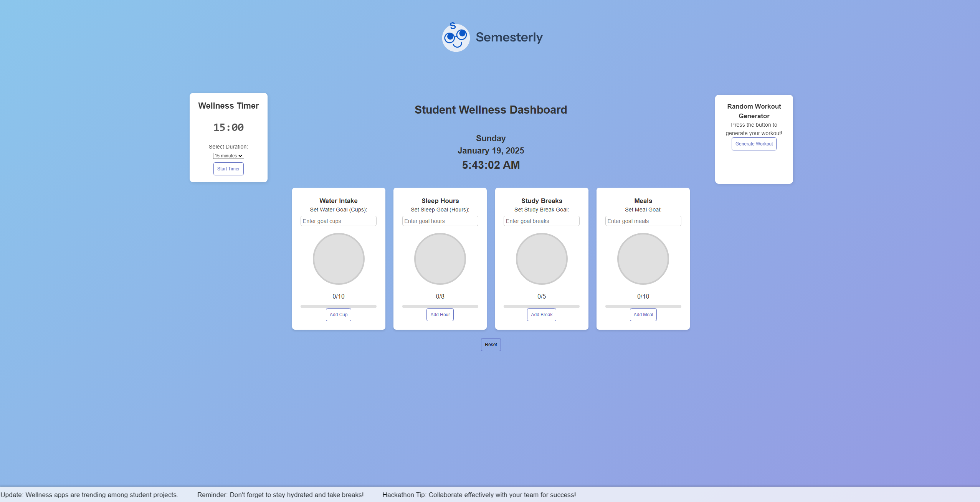Click the Semesterly mascot logo
Screen dimensions: 980x502
click(x=456, y=38)
